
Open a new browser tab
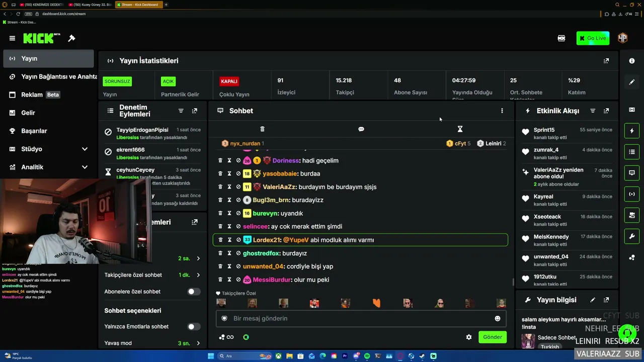coord(166,5)
